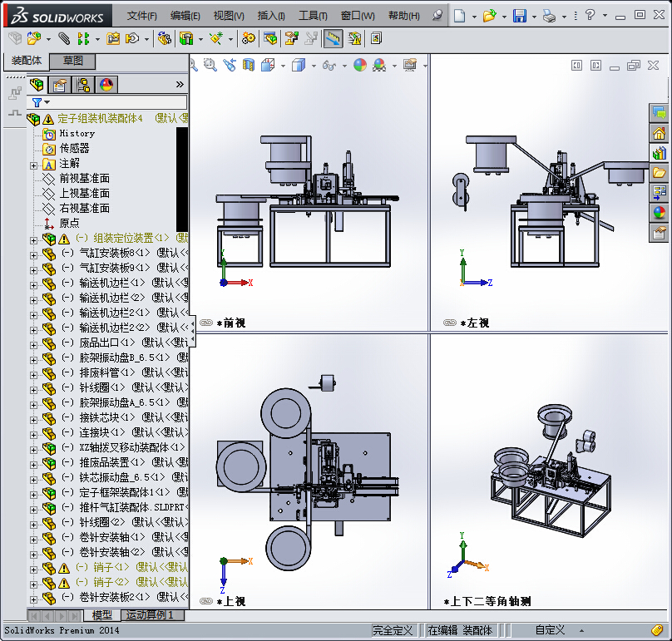Click the Print icon
This screenshot has height=641, width=672.
549,16
